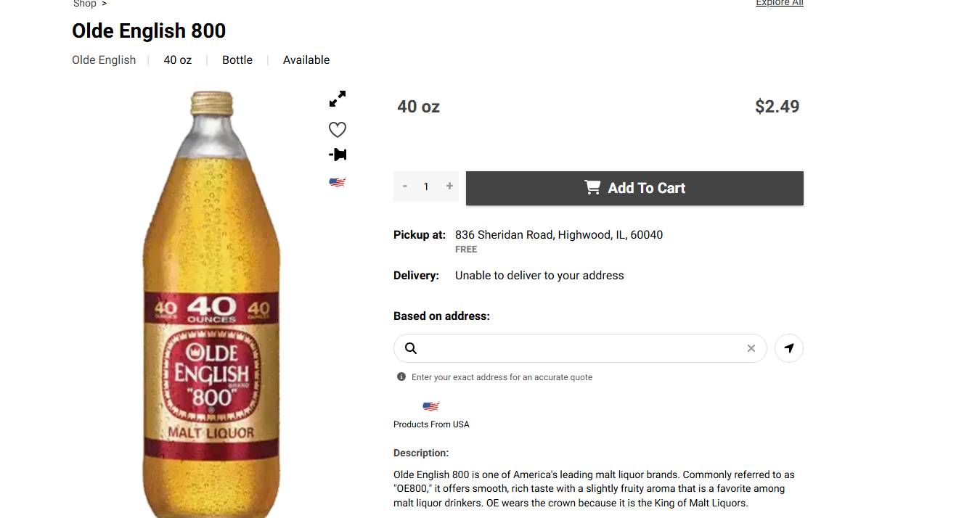The image size is (980, 518).
Task: Open the Explore All link
Action: pos(780,3)
